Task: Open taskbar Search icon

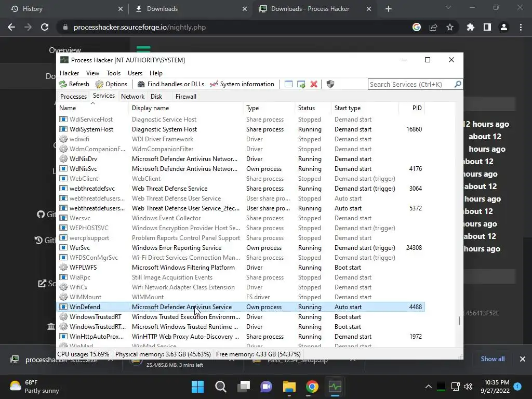Action: 220,387
